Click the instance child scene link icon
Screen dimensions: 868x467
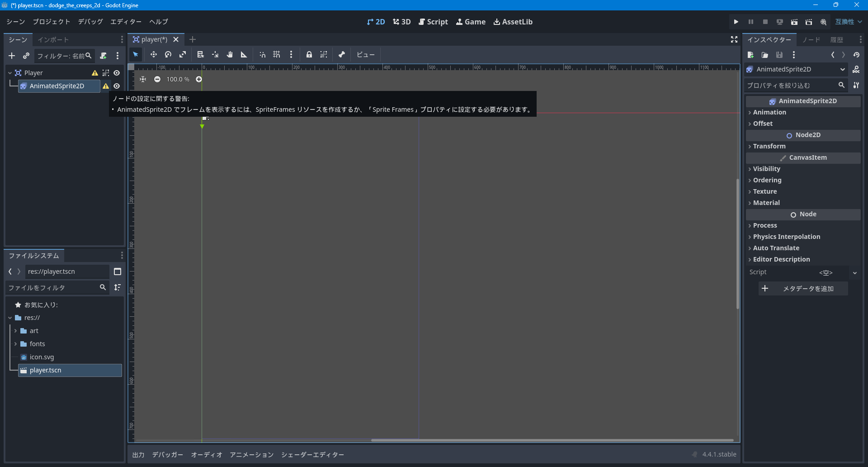tap(26, 56)
